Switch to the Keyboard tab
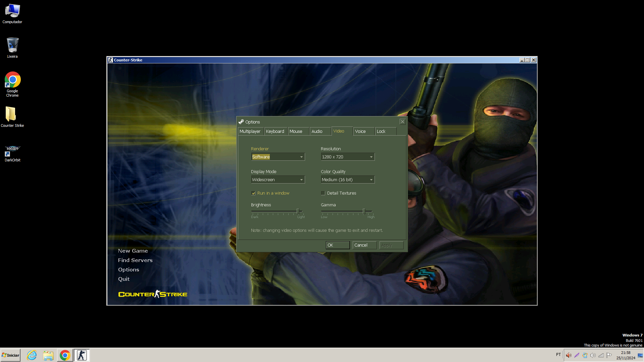 [275, 131]
